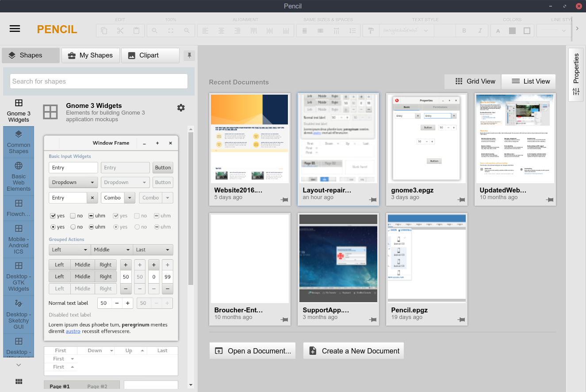Show all collections grid icon at sidebar bottom
The image size is (586, 392).
click(19, 381)
